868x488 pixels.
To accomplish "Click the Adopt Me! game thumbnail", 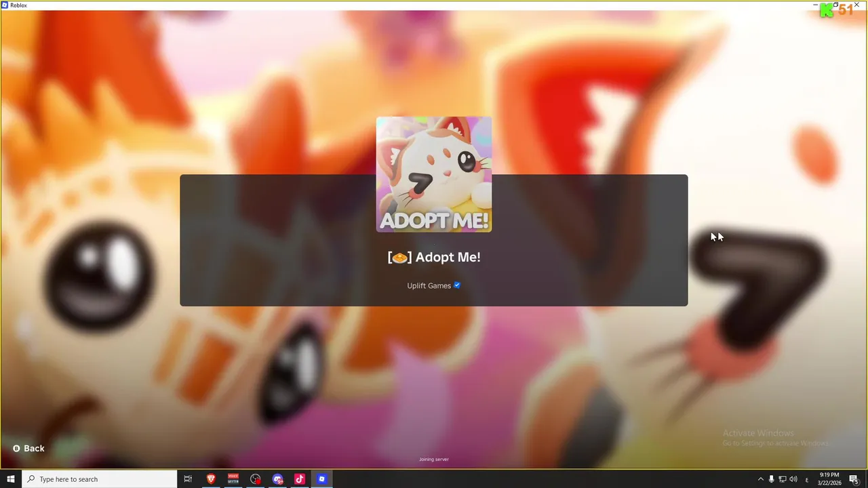I will tap(434, 174).
